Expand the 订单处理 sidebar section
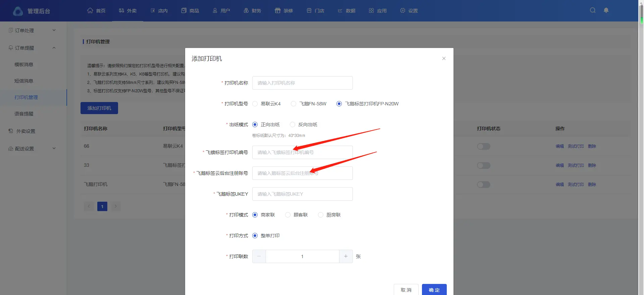This screenshot has width=644, height=295. [54, 30]
